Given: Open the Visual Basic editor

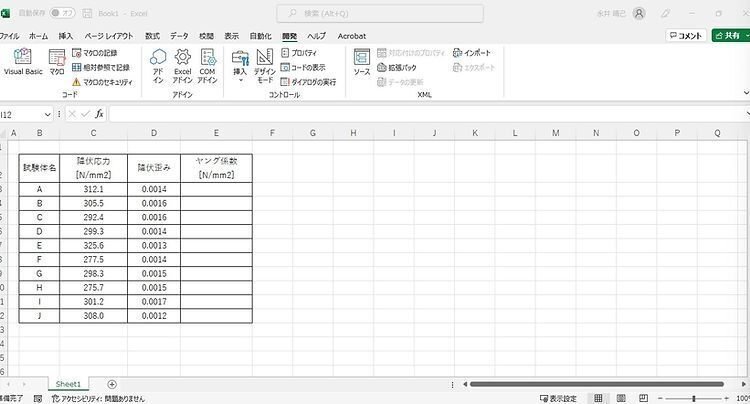Looking at the screenshot, I should coord(23,62).
